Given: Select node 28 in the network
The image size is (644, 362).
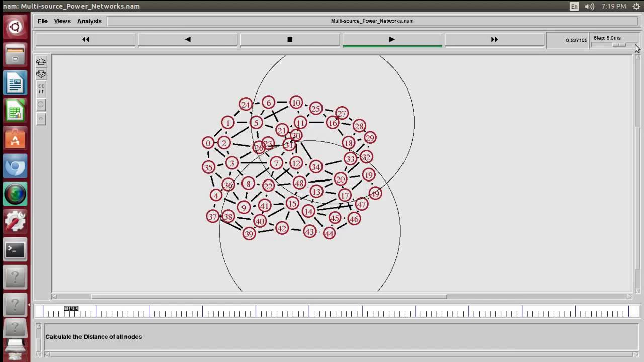Looking at the screenshot, I should (359, 126).
